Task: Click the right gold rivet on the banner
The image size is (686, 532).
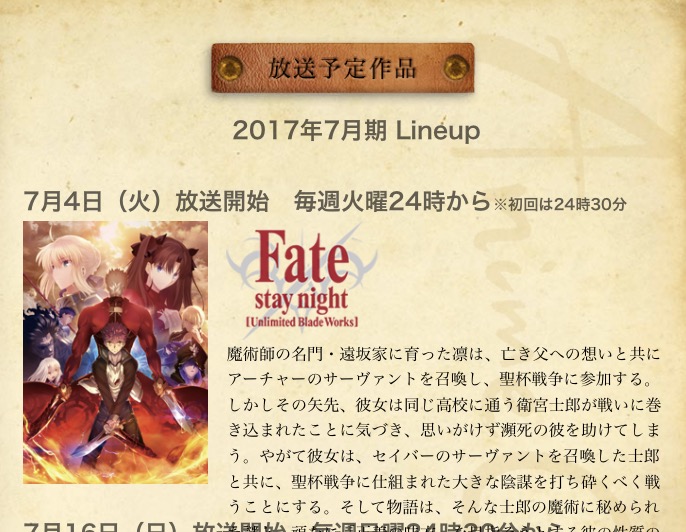Action: pos(456,67)
